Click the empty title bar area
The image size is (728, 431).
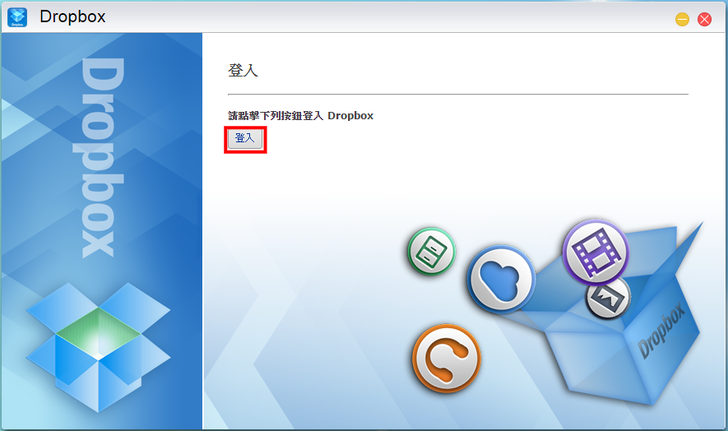tap(390, 17)
